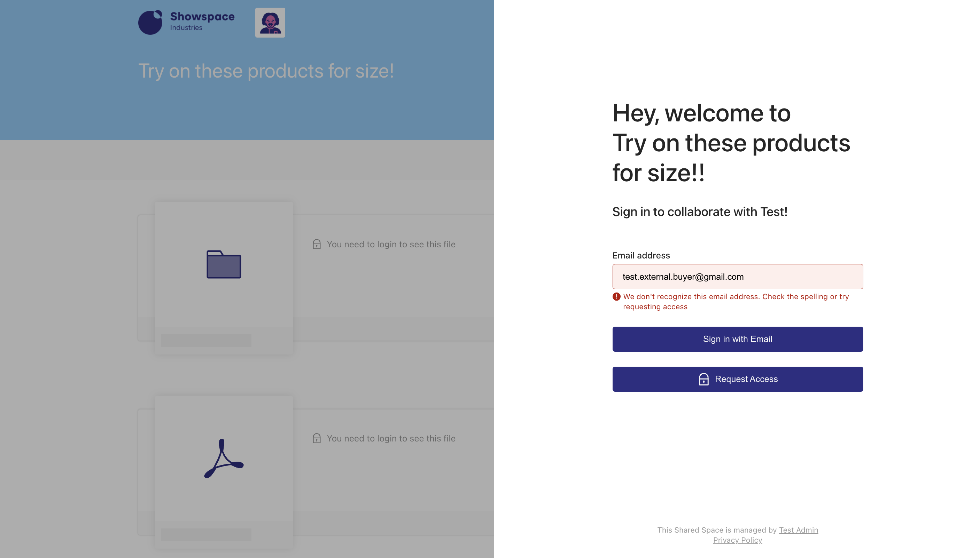Open the Test Admin link
The width and height of the screenshot is (980, 558).
[x=798, y=530]
